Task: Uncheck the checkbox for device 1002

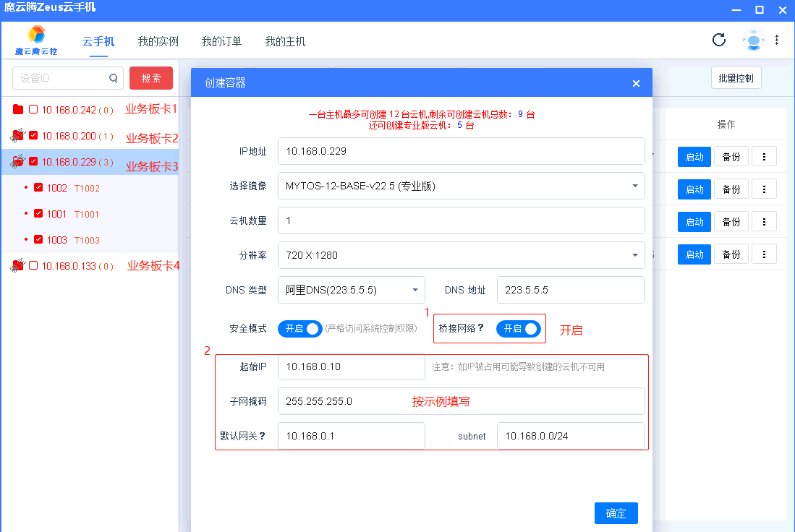Action: pos(39,188)
